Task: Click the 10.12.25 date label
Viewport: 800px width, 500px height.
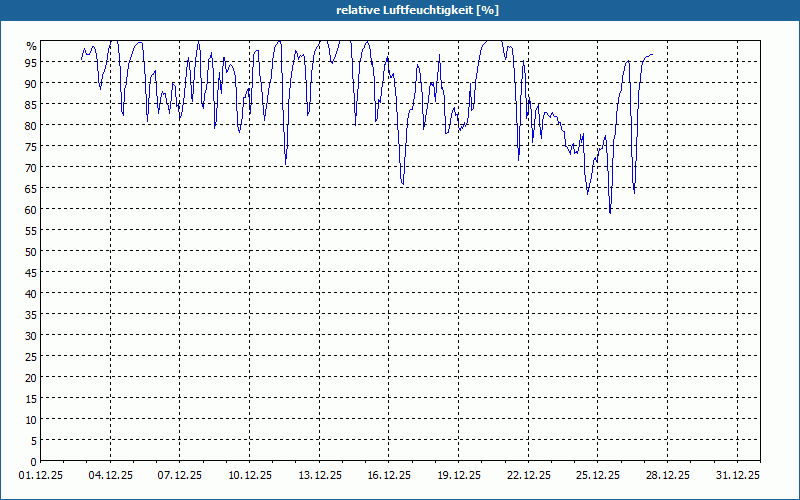Action: [x=249, y=475]
